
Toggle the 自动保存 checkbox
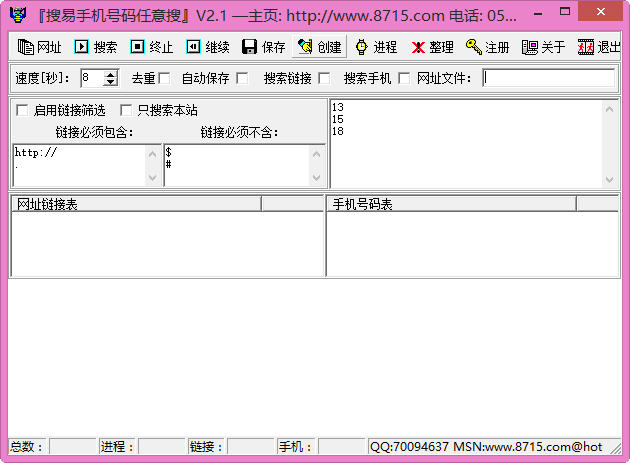click(x=242, y=78)
